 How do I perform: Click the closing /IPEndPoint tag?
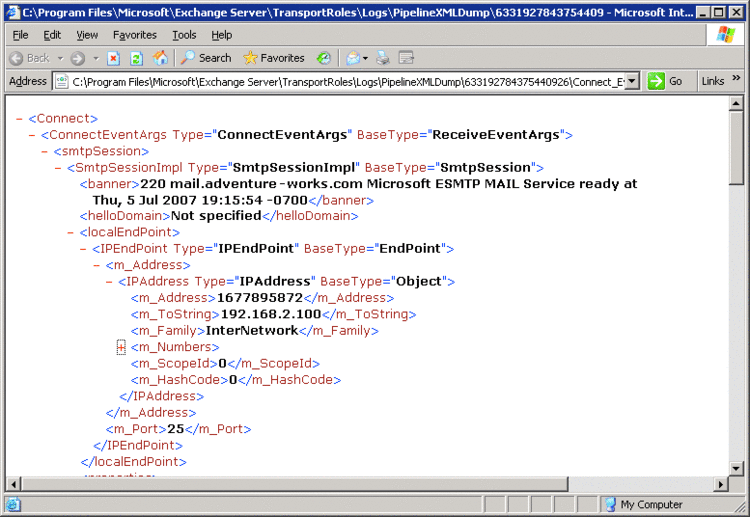(x=138, y=446)
